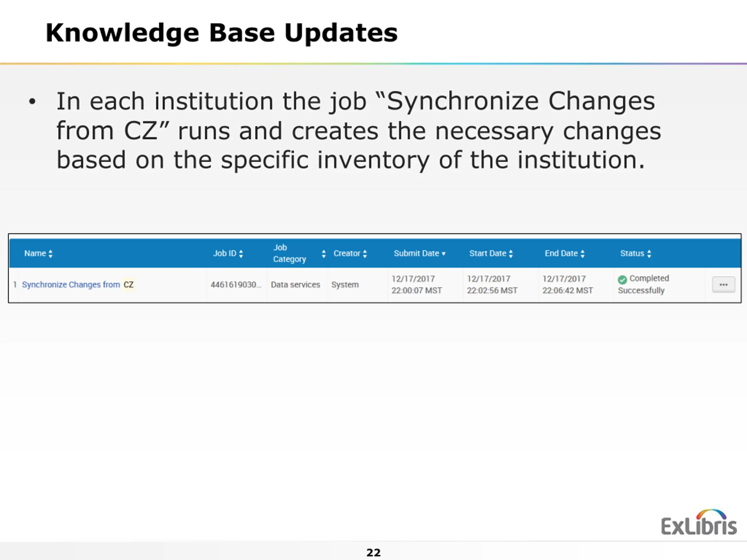
Task: Click the System creator cell
Action: tap(345, 285)
